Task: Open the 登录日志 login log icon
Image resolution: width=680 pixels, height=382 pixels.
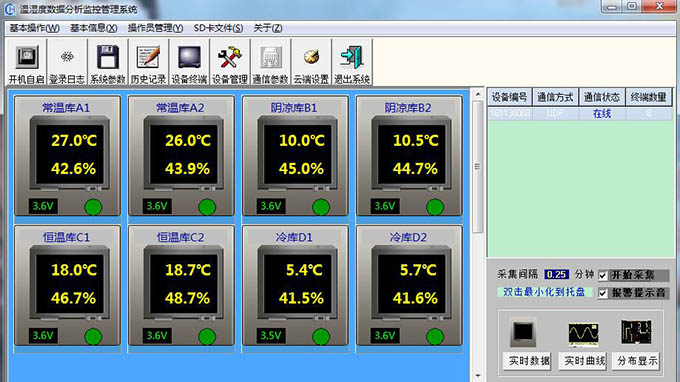Action: (x=67, y=62)
